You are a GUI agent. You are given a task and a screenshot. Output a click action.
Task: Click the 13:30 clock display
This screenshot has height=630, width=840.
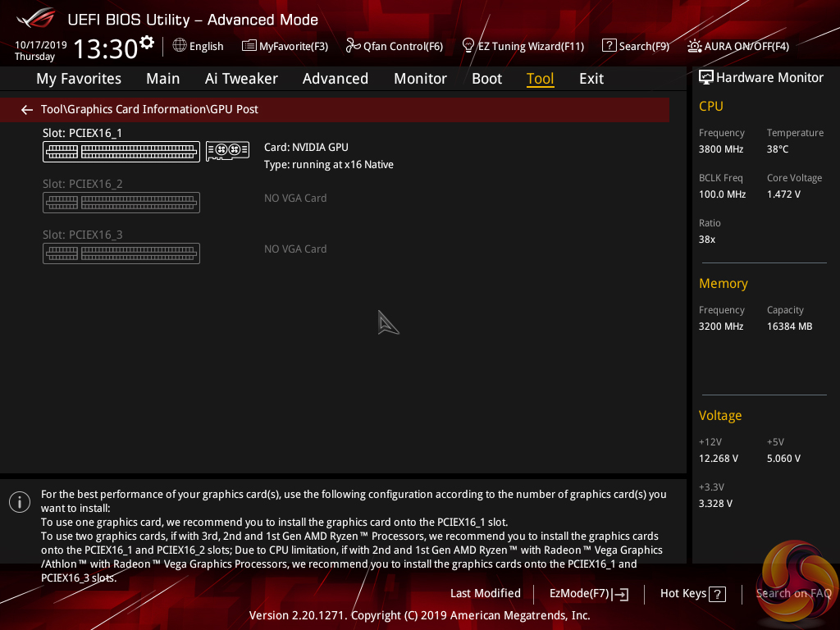(106, 48)
